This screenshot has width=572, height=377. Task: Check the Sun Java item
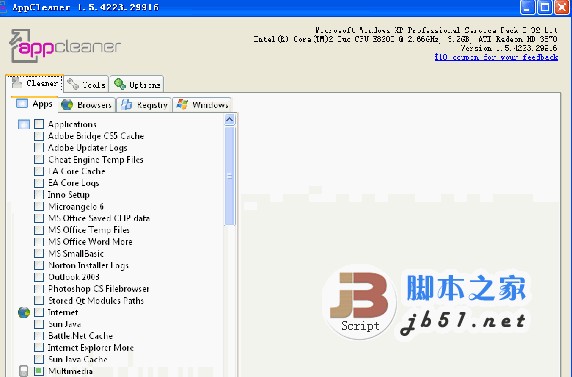[x=39, y=324]
